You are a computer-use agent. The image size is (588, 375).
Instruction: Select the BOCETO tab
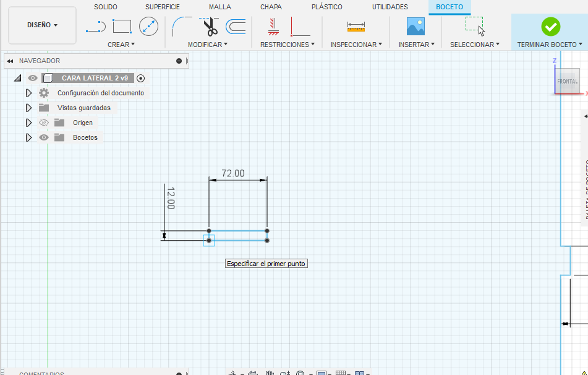[x=450, y=7]
